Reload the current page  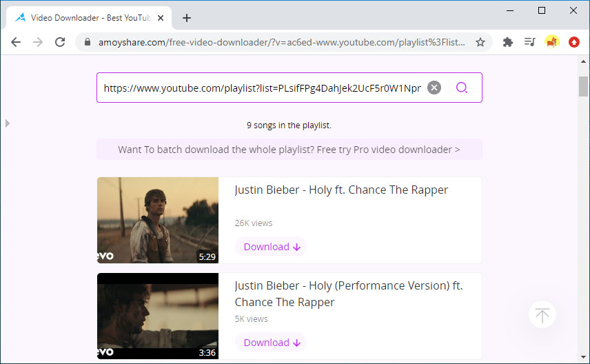(x=60, y=42)
